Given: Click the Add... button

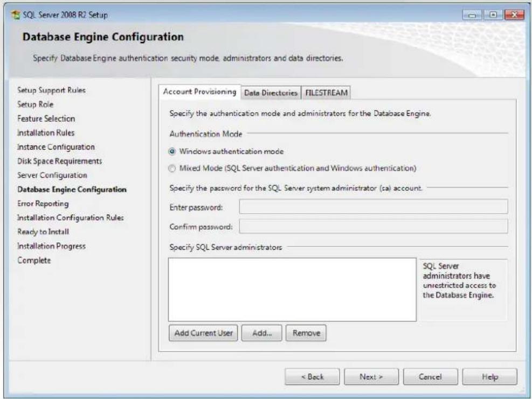Looking at the screenshot, I should tap(261, 333).
